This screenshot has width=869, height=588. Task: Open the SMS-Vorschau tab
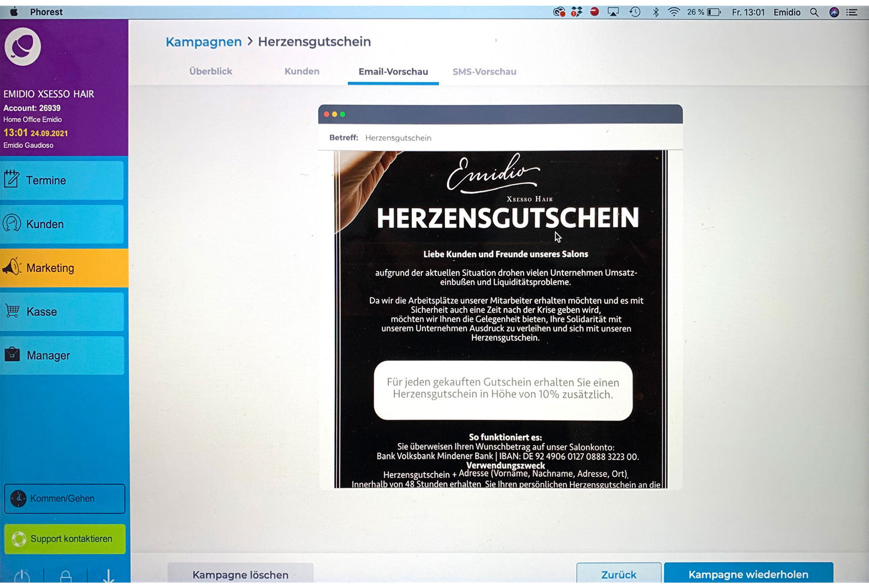coord(484,72)
